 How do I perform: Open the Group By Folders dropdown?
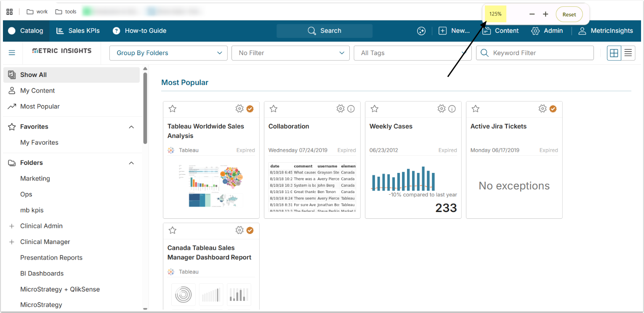click(168, 53)
